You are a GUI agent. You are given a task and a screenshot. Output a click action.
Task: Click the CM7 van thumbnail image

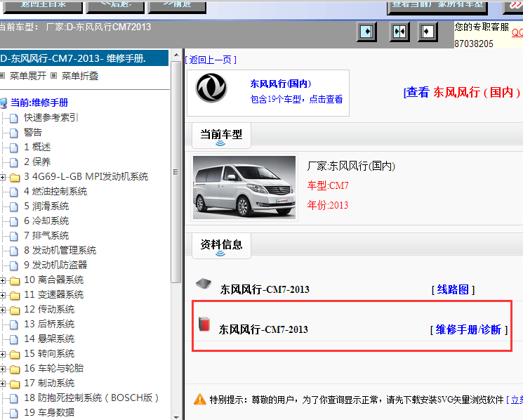[244, 188]
